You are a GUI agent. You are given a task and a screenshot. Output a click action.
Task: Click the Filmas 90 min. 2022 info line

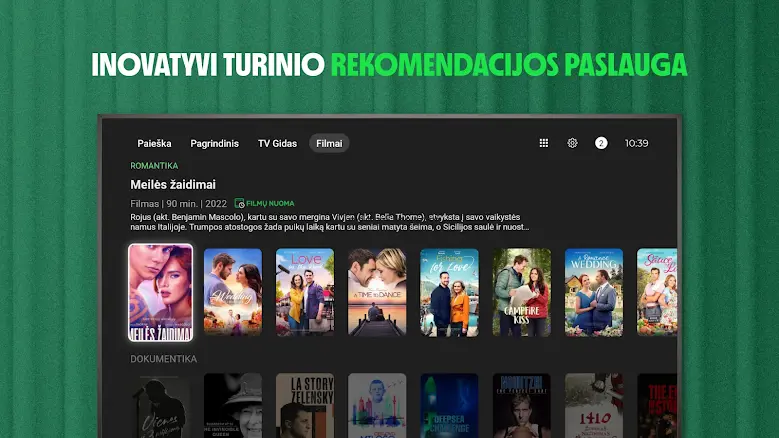178,204
